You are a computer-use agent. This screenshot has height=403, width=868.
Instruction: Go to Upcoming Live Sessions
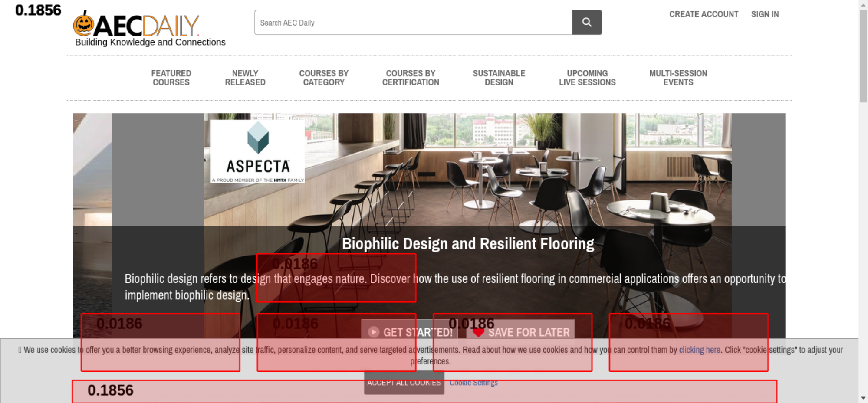pyautogui.click(x=587, y=78)
